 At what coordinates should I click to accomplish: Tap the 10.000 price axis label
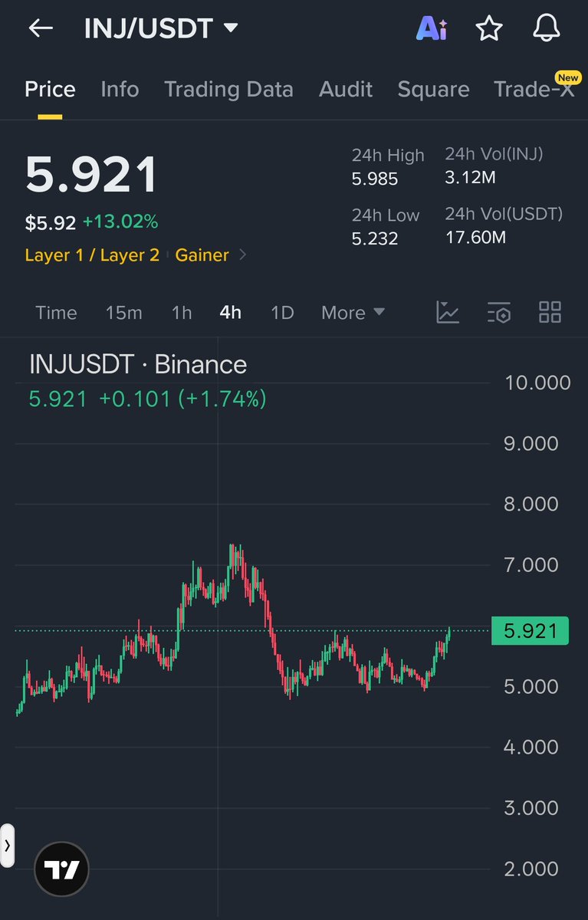[537, 383]
